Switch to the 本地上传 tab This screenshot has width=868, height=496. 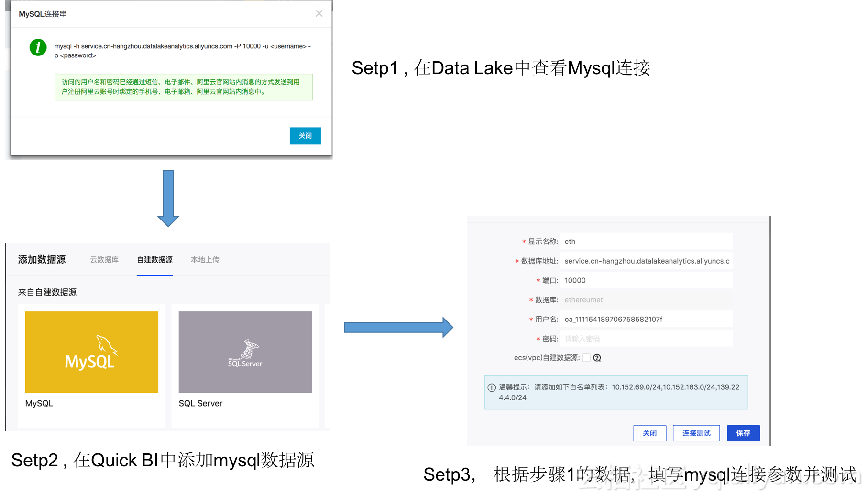click(x=205, y=259)
